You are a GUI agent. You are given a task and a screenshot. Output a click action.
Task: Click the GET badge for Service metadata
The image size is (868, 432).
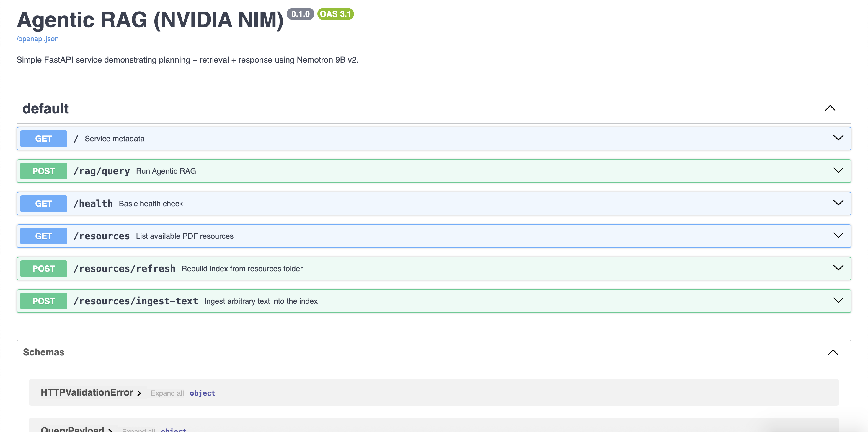click(x=43, y=139)
